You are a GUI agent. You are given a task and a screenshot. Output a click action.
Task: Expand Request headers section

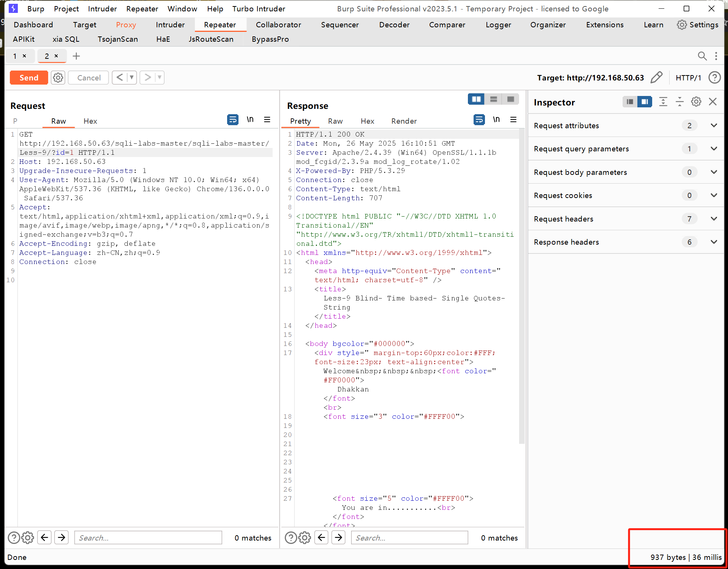(x=714, y=219)
